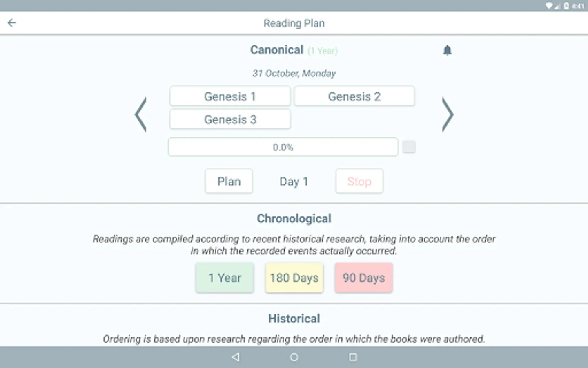Click the Plan button
This screenshot has width=588, height=368.
229,181
